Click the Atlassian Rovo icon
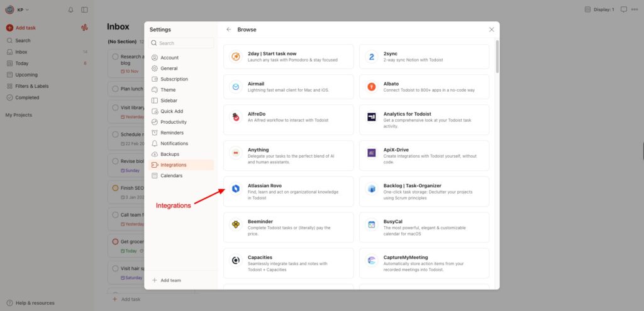 (236, 188)
